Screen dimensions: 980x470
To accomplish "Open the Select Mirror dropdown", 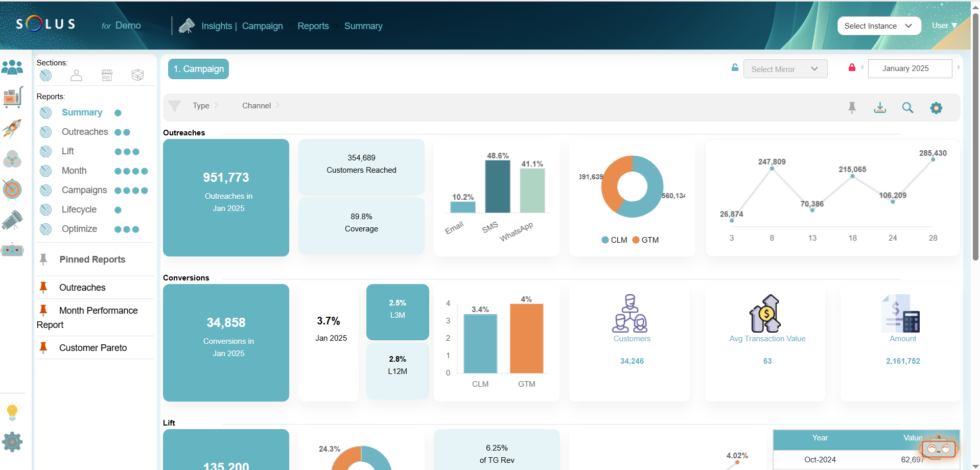I will pos(785,68).
